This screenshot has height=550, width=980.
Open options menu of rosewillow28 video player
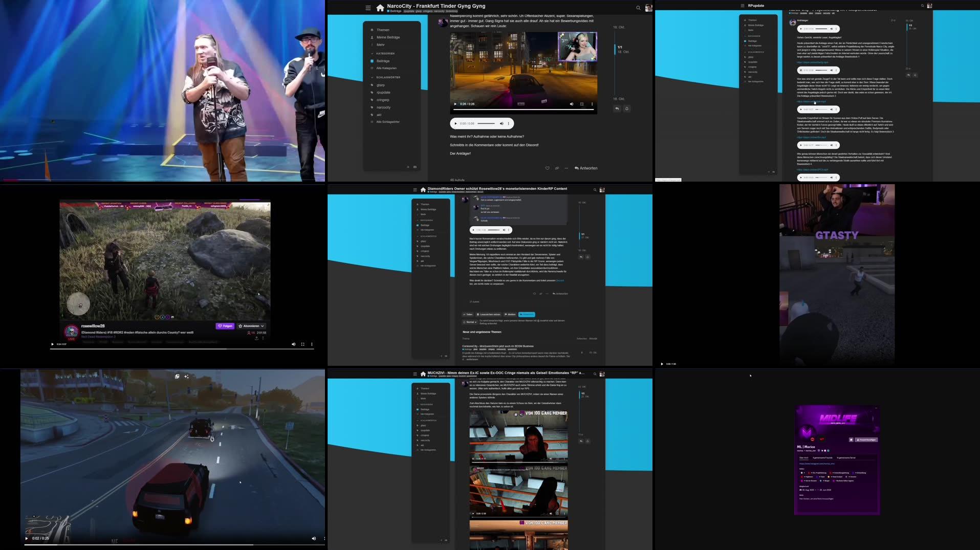pos(312,344)
